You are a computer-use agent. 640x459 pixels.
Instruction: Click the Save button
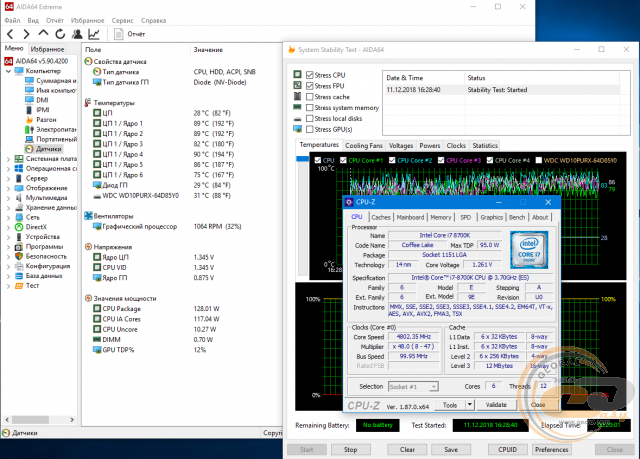[x=451, y=450]
